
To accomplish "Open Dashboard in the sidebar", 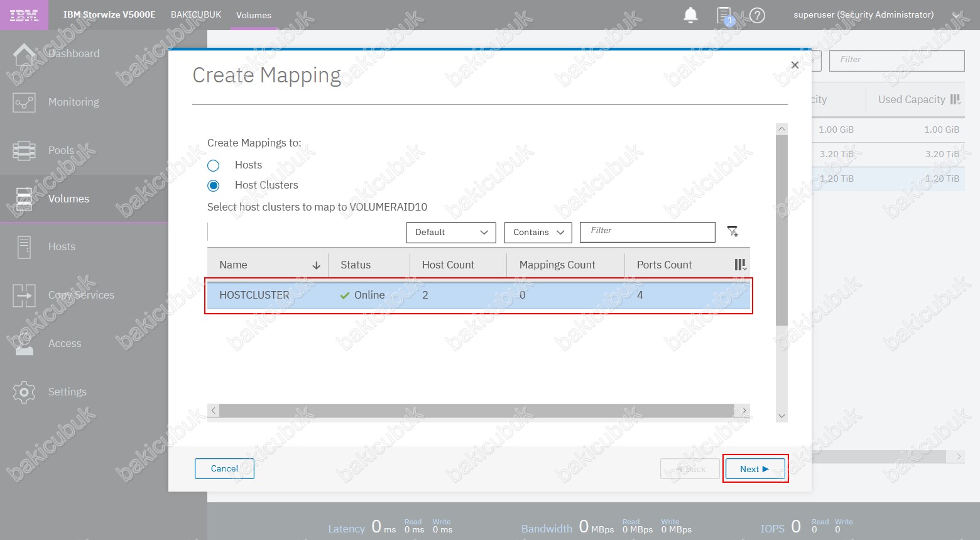I will coord(73,54).
